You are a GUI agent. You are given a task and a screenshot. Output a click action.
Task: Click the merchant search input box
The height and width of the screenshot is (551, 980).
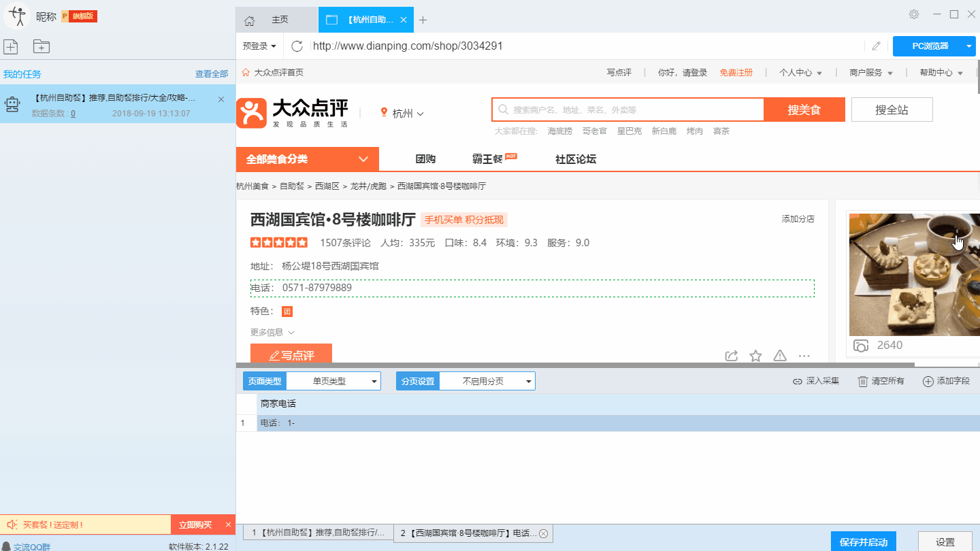point(627,110)
